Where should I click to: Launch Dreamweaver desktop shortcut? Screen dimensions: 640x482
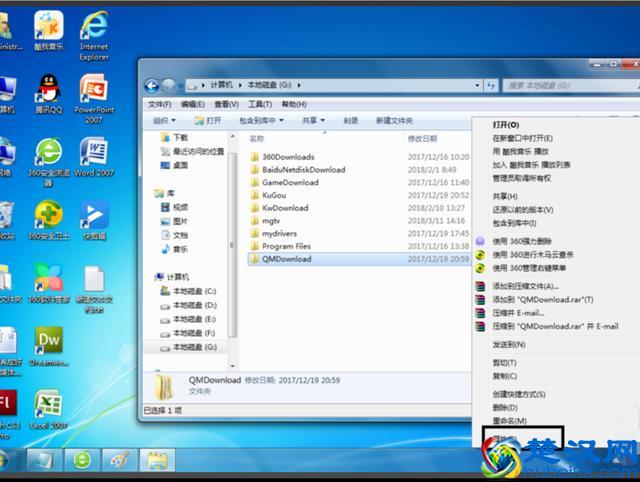coord(49,346)
